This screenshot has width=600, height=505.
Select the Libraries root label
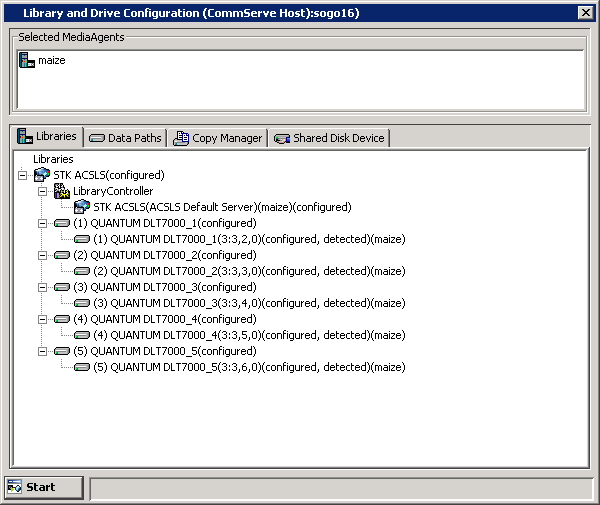click(x=53, y=159)
